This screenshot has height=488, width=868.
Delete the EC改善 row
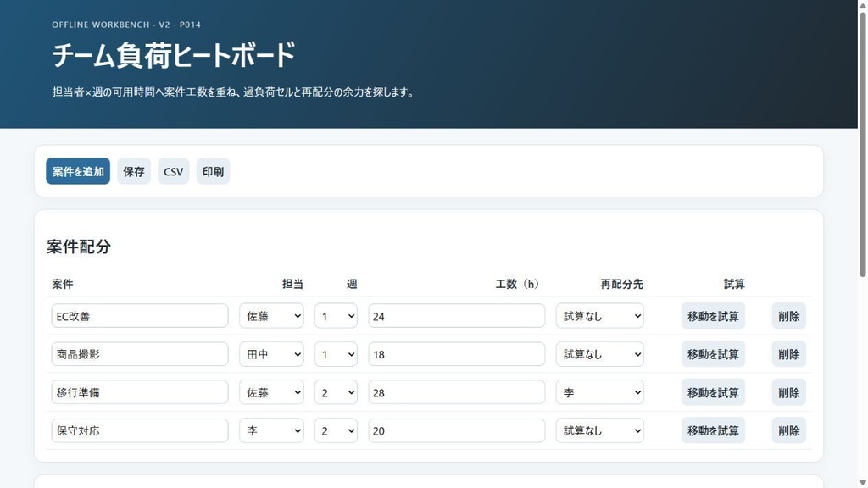[x=789, y=316]
